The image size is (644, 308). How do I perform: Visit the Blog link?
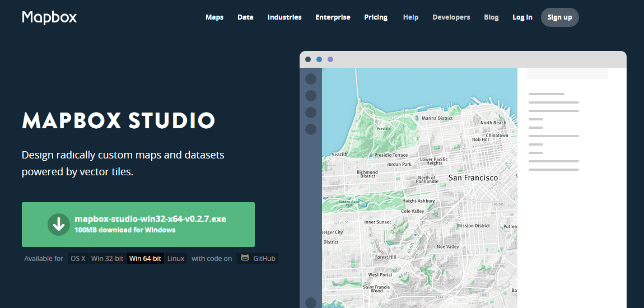(x=491, y=17)
